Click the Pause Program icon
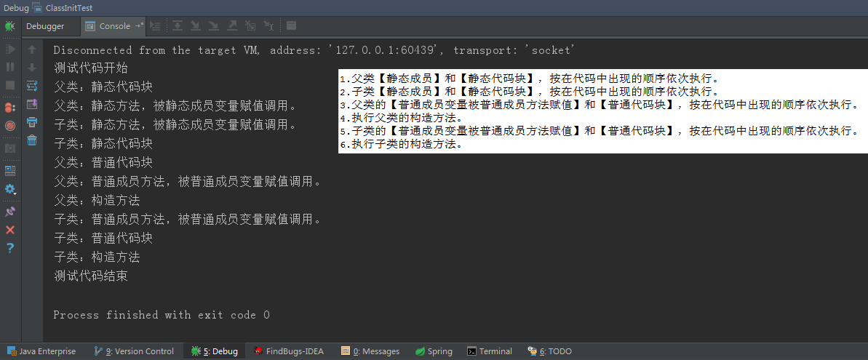Viewport: 868px width, 360px height. pos(10,67)
